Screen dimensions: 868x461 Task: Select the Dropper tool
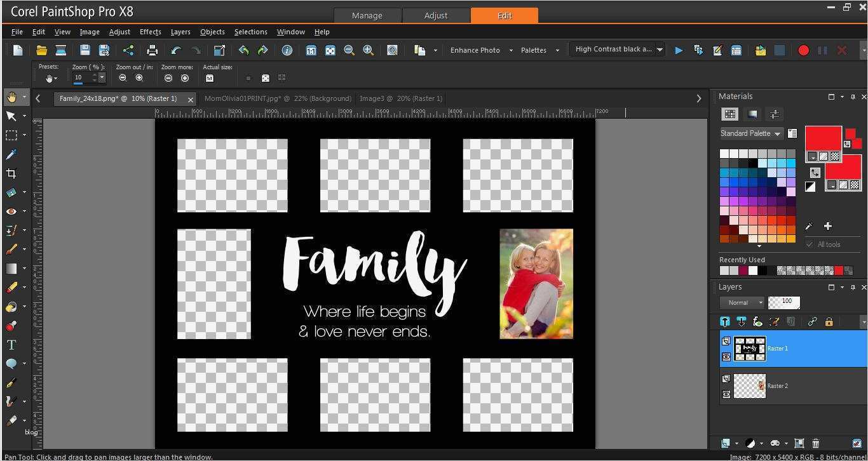11,154
